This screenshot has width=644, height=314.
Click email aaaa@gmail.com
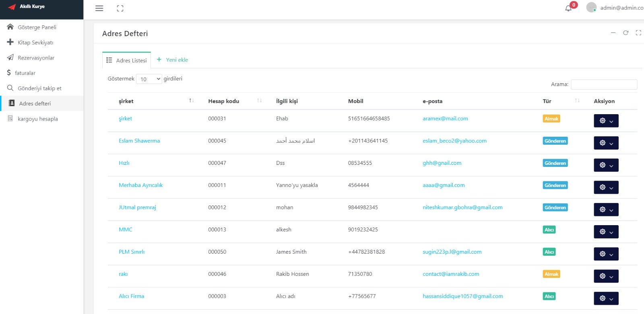(x=444, y=185)
